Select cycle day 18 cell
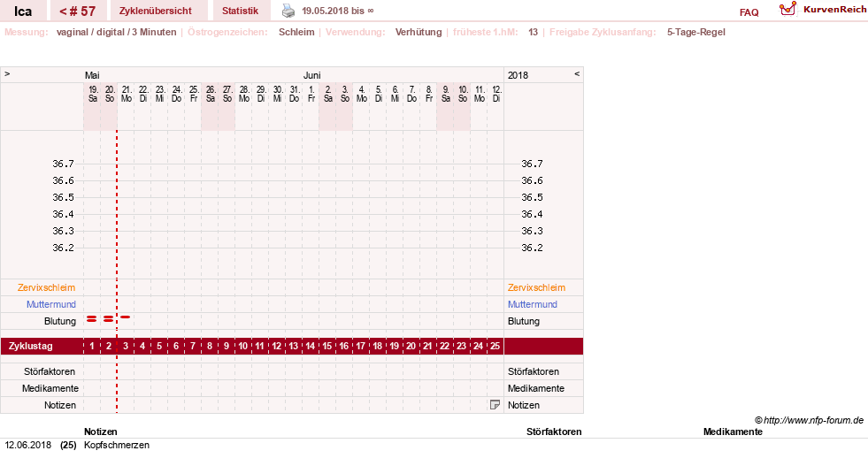The width and height of the screenshot is (868, 466). [378, 346]
